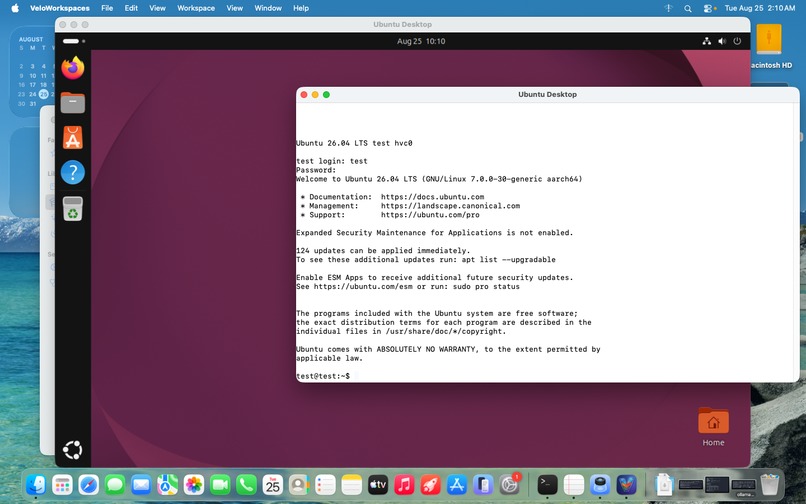Viewport: 806px width, 504px height.
Task: Open the View menu right of Edit
Action: point(157,8)
